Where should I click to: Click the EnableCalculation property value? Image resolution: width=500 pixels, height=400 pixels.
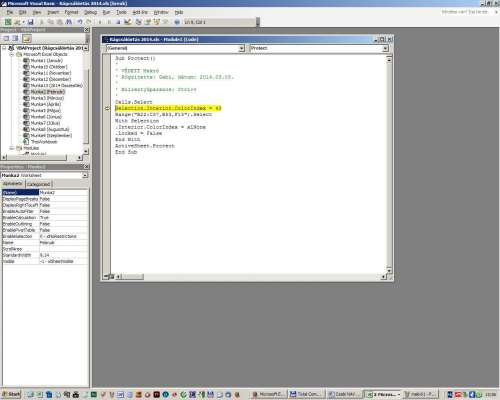pyautogui.click(x=64, y=217)
